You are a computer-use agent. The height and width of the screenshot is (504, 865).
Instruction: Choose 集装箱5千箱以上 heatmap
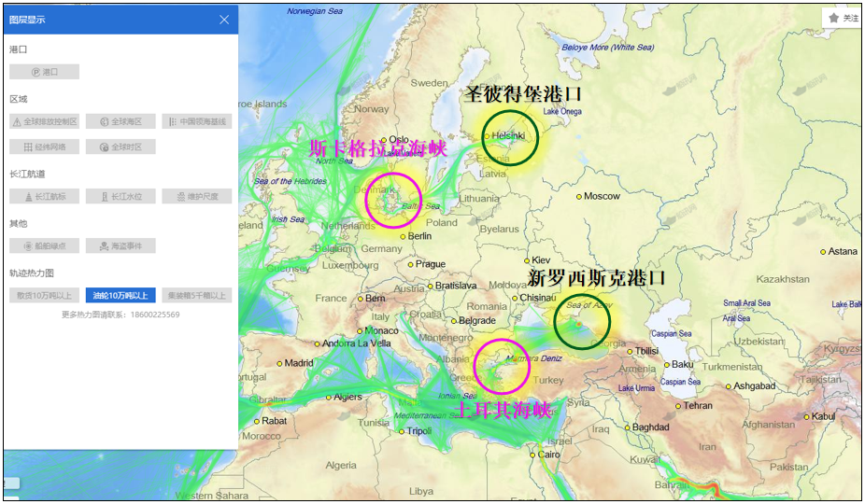(196, 295)
